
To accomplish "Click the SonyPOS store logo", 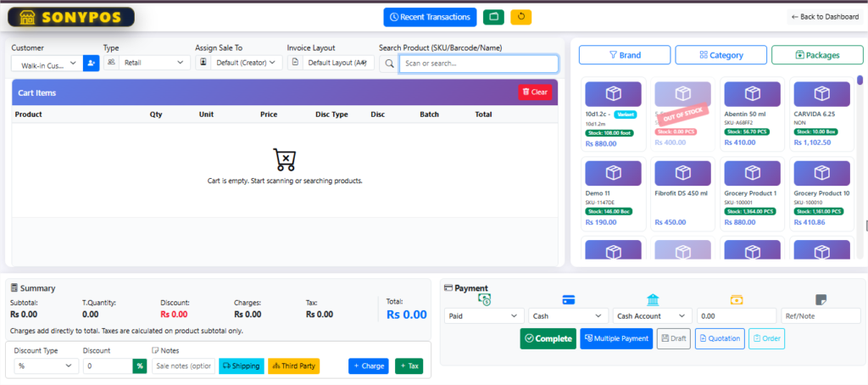I will [x=70, y=17].
